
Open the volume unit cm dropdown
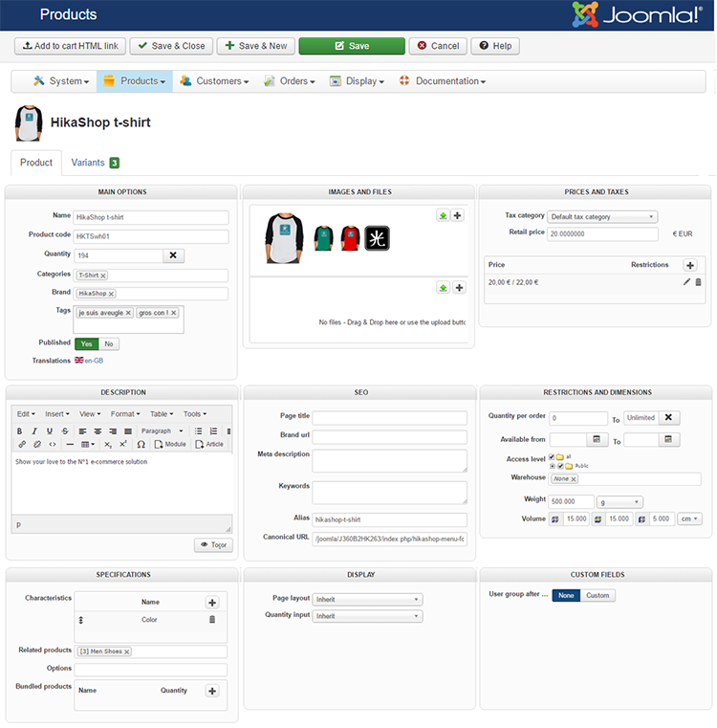689,518
